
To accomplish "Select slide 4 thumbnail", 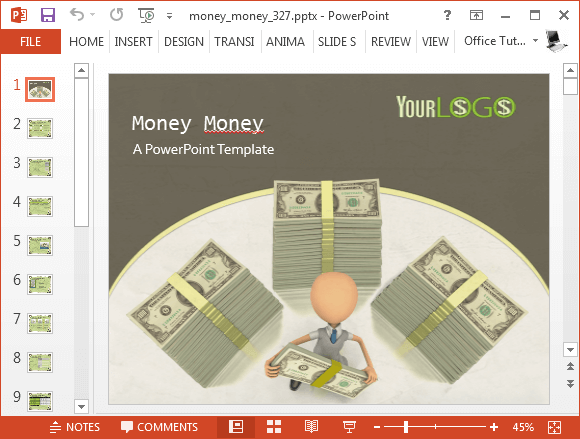I will (40, 206).
